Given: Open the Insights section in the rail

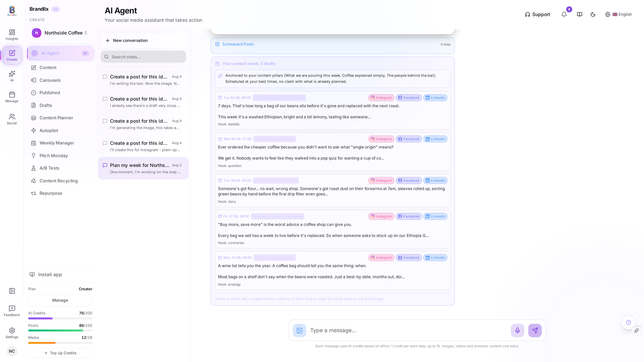Looking at the screenshot, I should 12,35.
